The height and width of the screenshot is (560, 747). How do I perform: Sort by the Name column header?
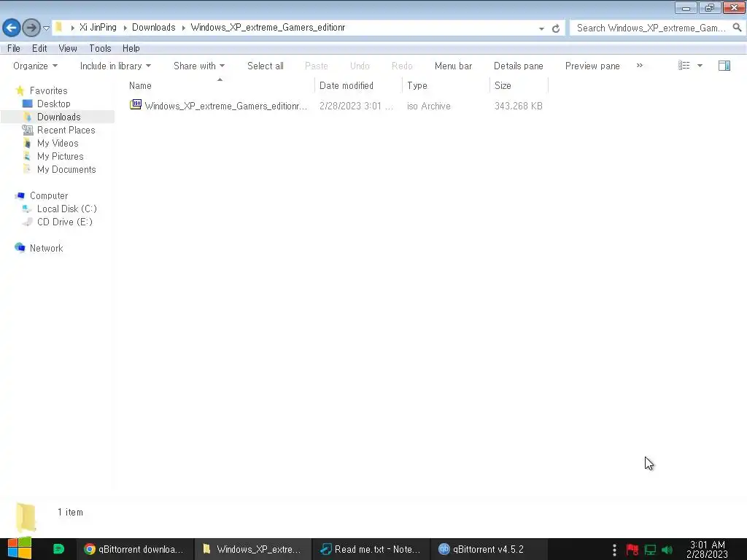tap(220, 86)
